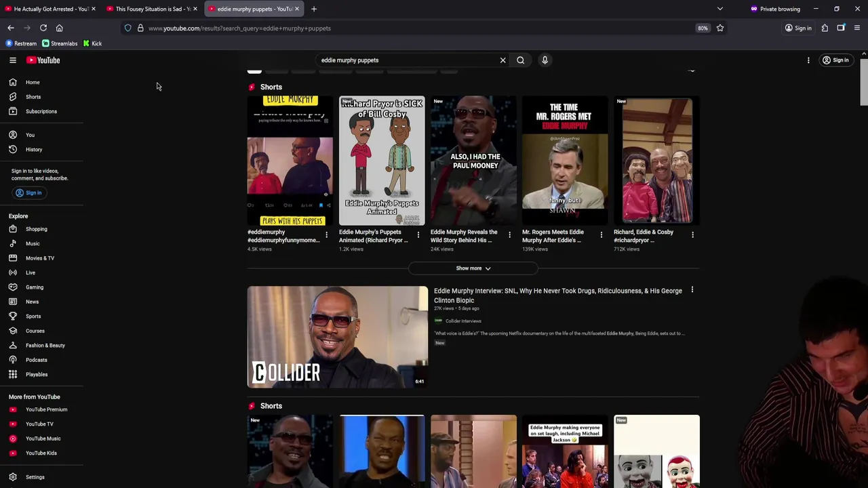Switch to This Fousey Situation is Sad tab
Image resolution: width=868 pixels, height=488 pixels.
pyautogui.click(x=153, y=9)
